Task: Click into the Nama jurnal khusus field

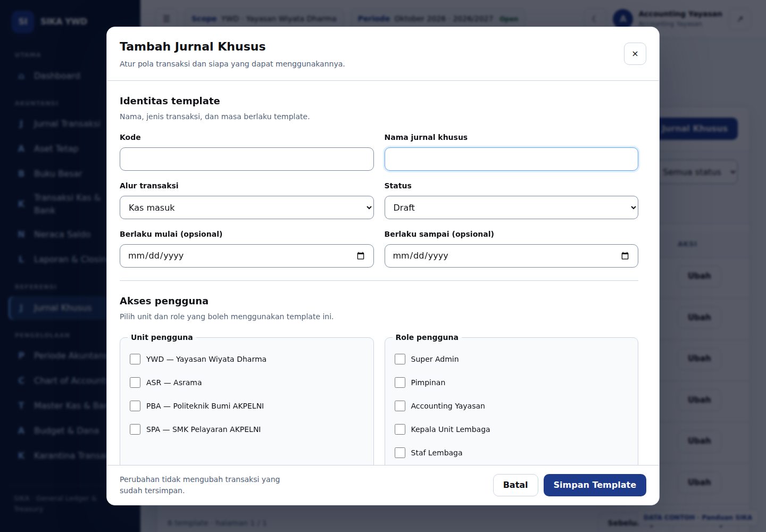Action: click(511, 159)
